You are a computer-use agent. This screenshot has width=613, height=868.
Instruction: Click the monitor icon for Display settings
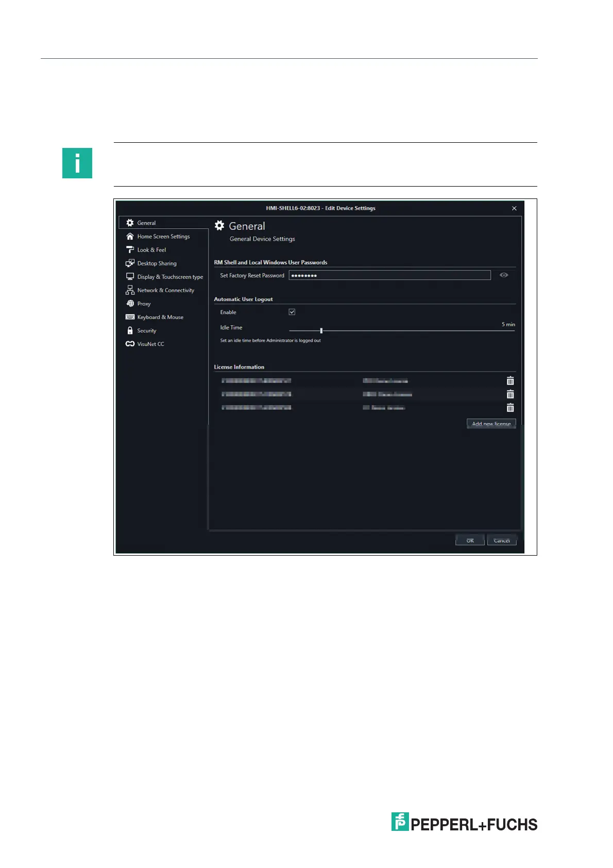tap(130, 276)
